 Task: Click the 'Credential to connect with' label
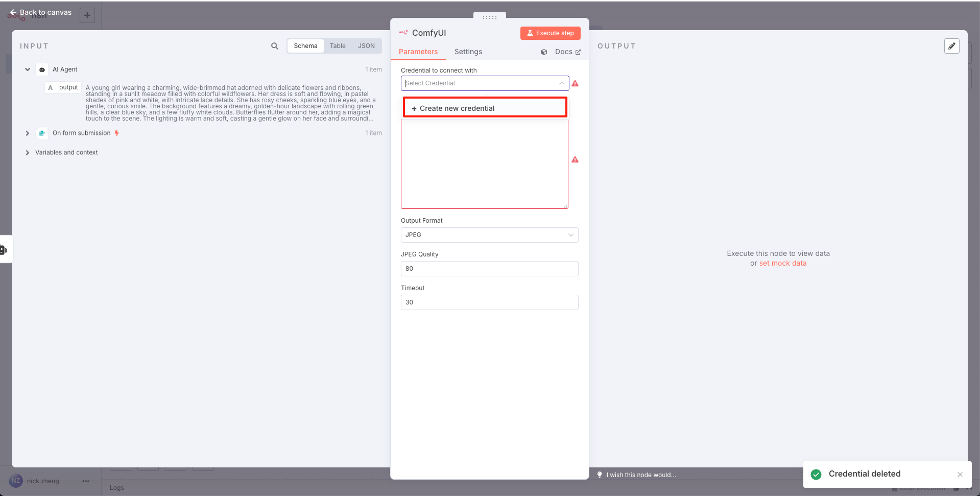tap(439, 70)
